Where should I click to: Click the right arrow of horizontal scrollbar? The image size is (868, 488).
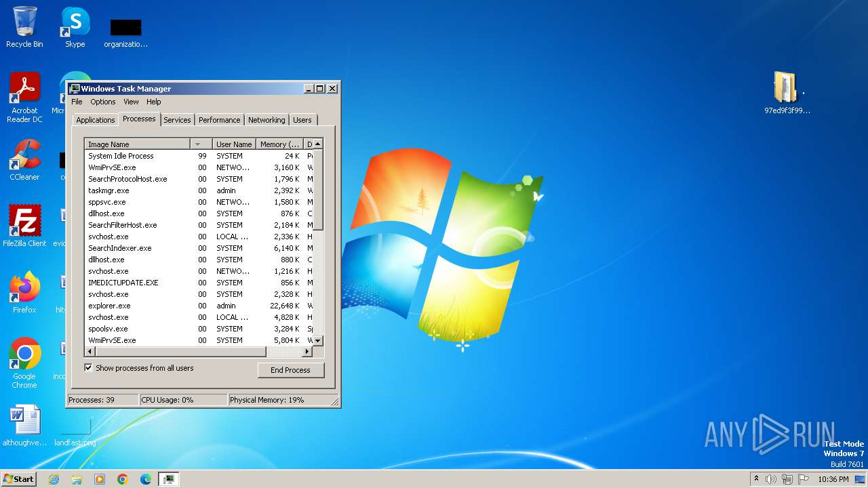[307, 352]
